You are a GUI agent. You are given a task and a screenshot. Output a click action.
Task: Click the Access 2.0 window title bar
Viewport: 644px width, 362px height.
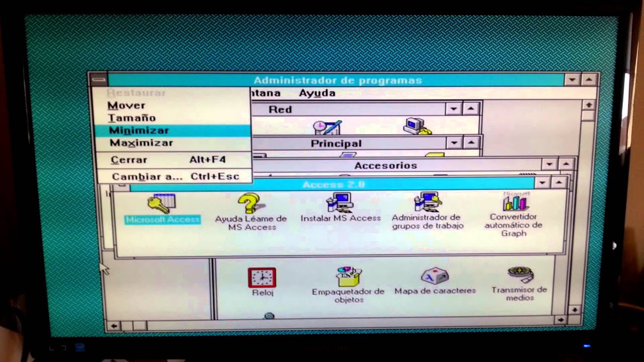coord(332,185)
